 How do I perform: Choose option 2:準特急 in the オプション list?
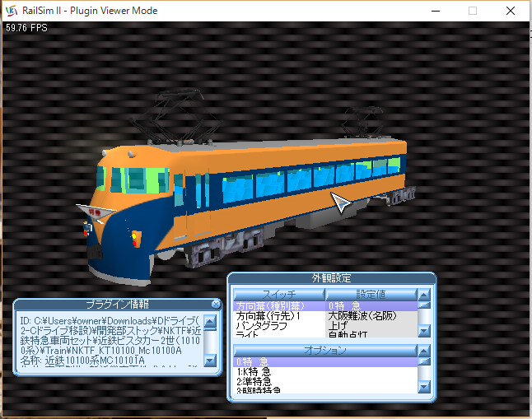coord(325,381)
